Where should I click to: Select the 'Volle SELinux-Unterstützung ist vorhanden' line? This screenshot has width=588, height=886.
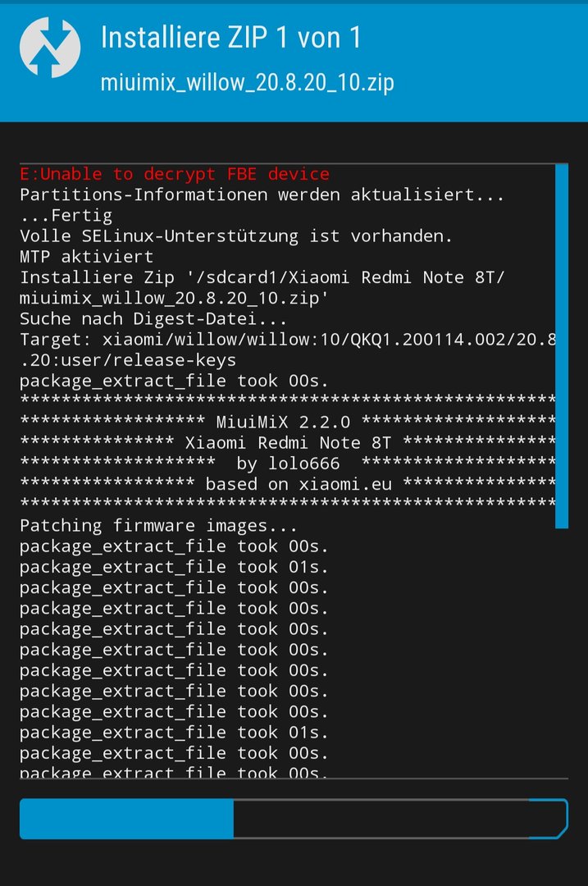(236, 236)
